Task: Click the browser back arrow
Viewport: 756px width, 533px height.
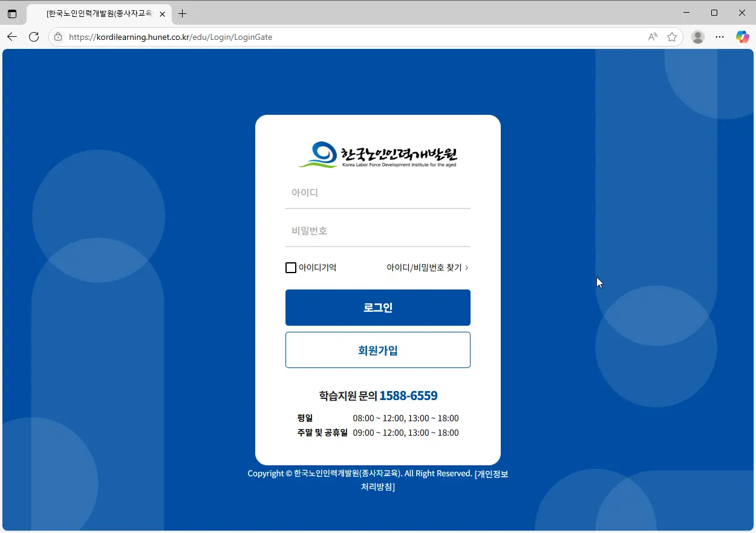Action: [x=12, y=37]
